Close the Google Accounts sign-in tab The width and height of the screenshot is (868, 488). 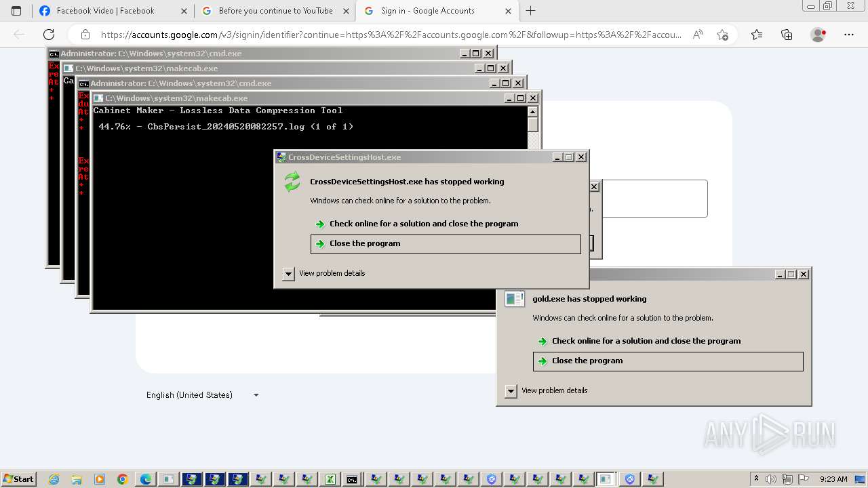pos(508,11)
